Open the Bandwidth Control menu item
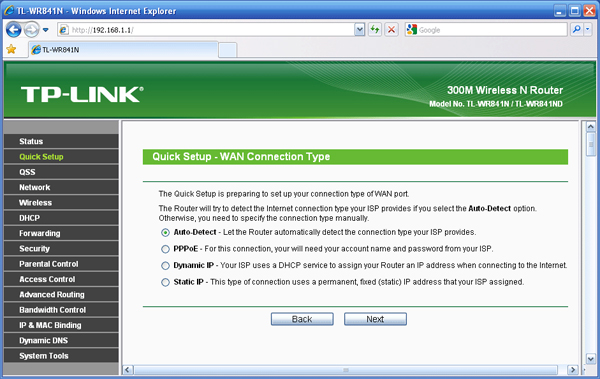Viewport: 600px width, 379px height. (x=61, y=310)
